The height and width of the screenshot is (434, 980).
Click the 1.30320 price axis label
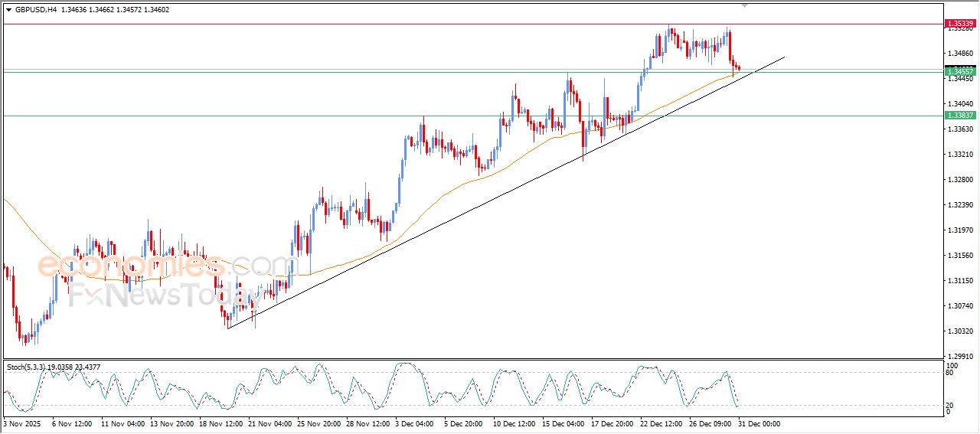click(960, 331)
